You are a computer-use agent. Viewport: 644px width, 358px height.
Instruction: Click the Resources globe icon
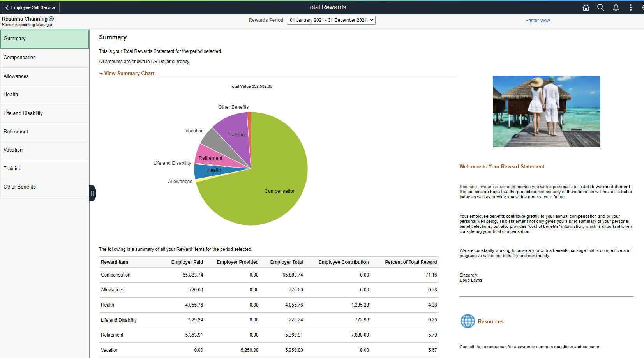click(468, 321)
